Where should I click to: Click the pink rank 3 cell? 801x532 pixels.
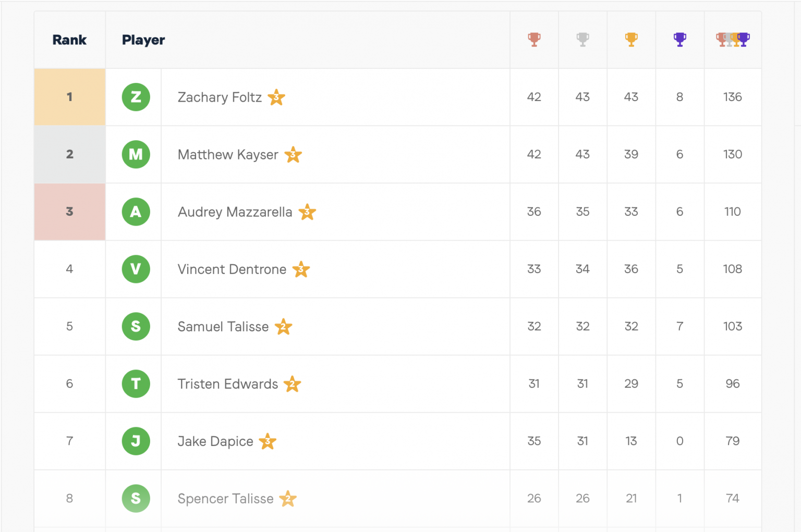coord(70,212)
